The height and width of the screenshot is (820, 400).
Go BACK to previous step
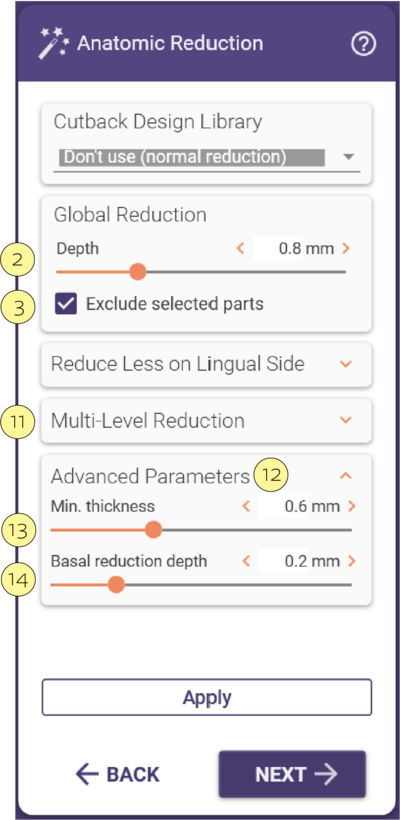(117, 774)
